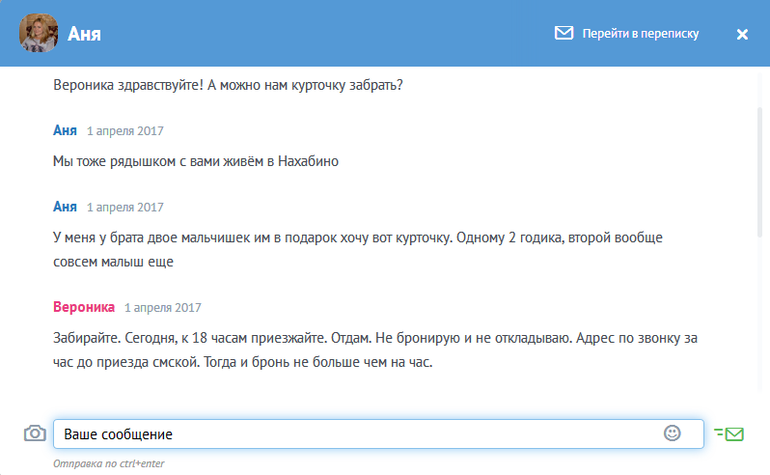The width and height of the screenshot is (770, 475).
Task: Click sender name Аня above the брата message
Action: coord(65,207)
